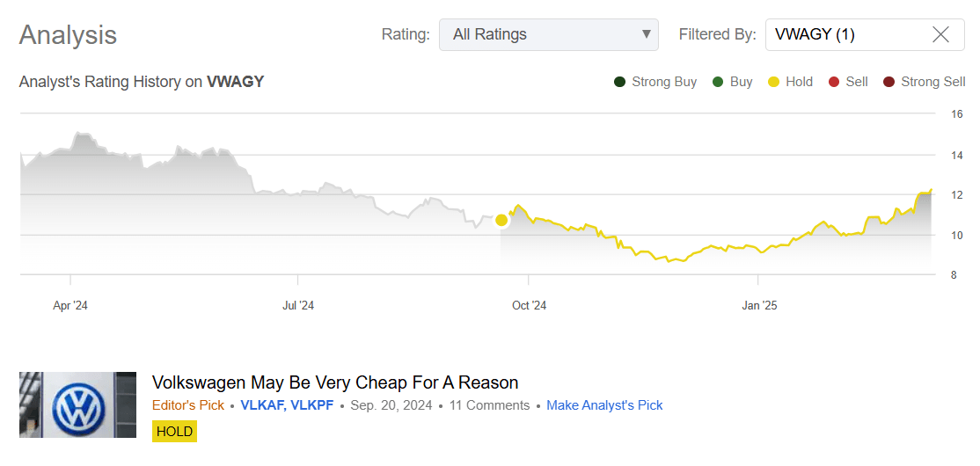The height and width of the screenshot is (466, 980).
Task: Click the 'Filtered By' VWAGY input field
Action: pyautogui.click(x=845, y=35)
